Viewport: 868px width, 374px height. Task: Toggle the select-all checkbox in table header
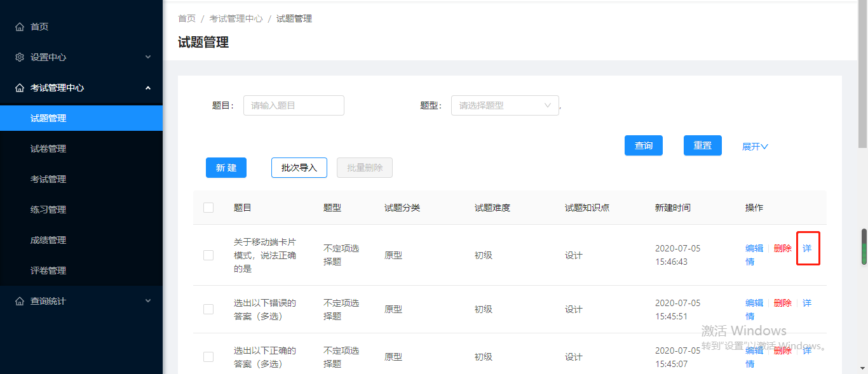click(208, 208)
